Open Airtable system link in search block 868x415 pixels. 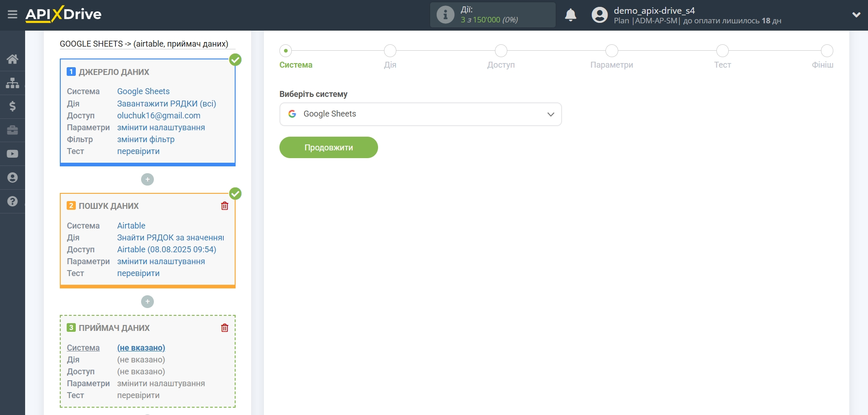(x=131, y=226)
